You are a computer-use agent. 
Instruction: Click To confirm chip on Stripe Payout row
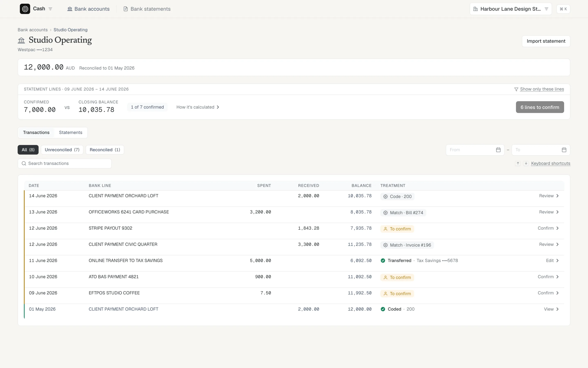[x=397, y=229]
